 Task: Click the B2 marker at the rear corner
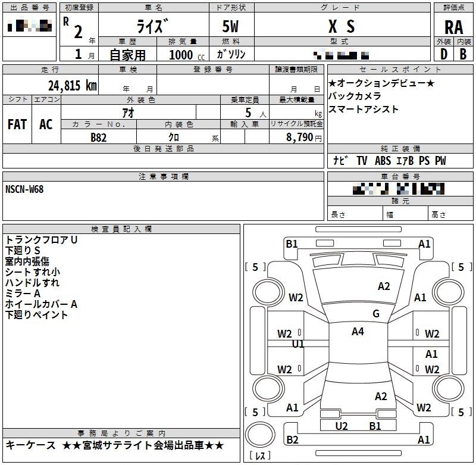tap(292, 440)
